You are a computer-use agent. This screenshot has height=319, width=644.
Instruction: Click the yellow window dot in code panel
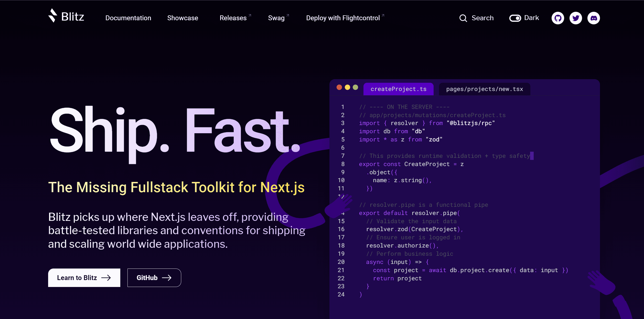(347, 87)
